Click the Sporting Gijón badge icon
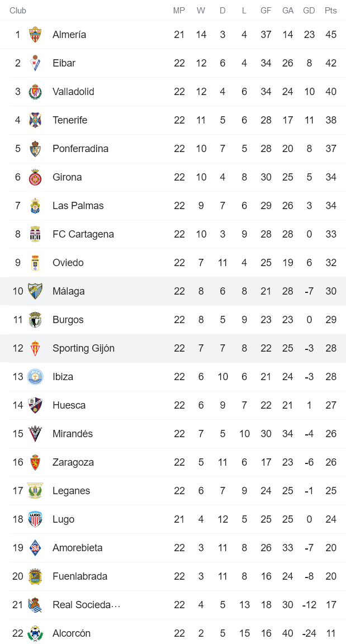The image size is (346, 644). coord(35,348)
